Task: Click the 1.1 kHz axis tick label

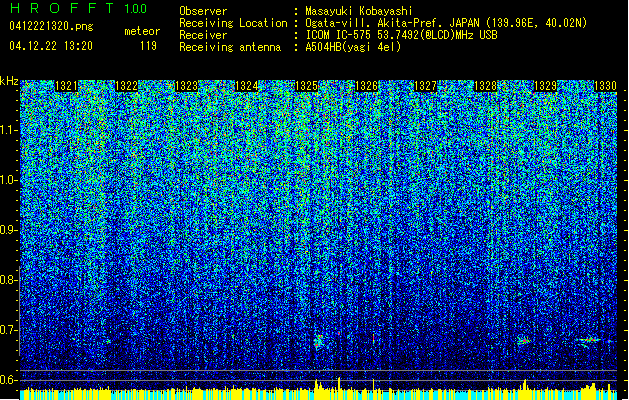Action: tap(9, 130)
